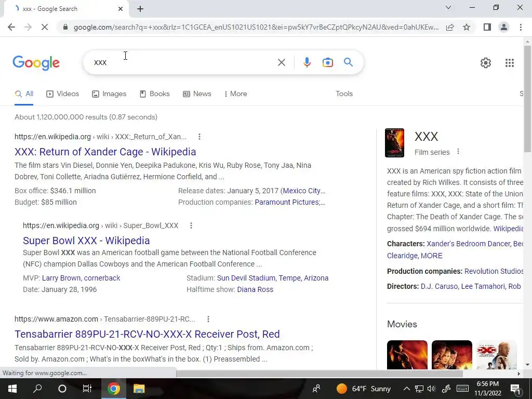Viewport: 532px width, 399px height.
Task: Open options for the Xander Cage result
Action: [199, 137]
